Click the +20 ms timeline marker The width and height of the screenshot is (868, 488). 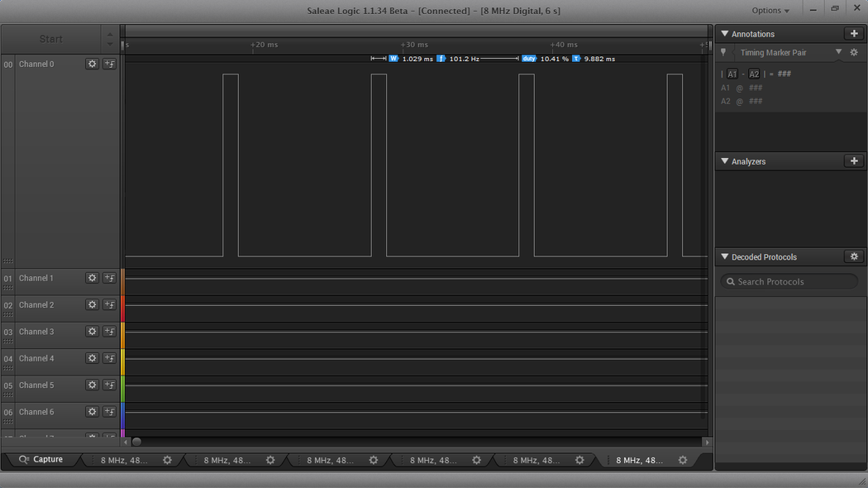pyautogui.click(x=264, y=45)
